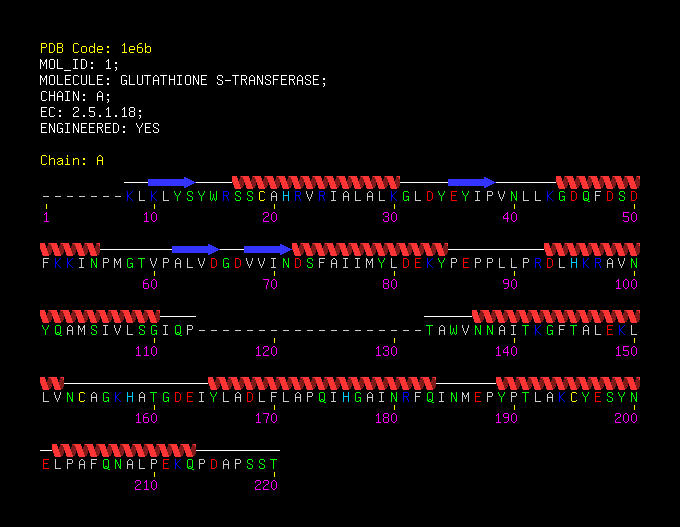This screenshot has height=527, width=680.
Task: Select red helix above residue 80
Action: click(x=370, y=249)
